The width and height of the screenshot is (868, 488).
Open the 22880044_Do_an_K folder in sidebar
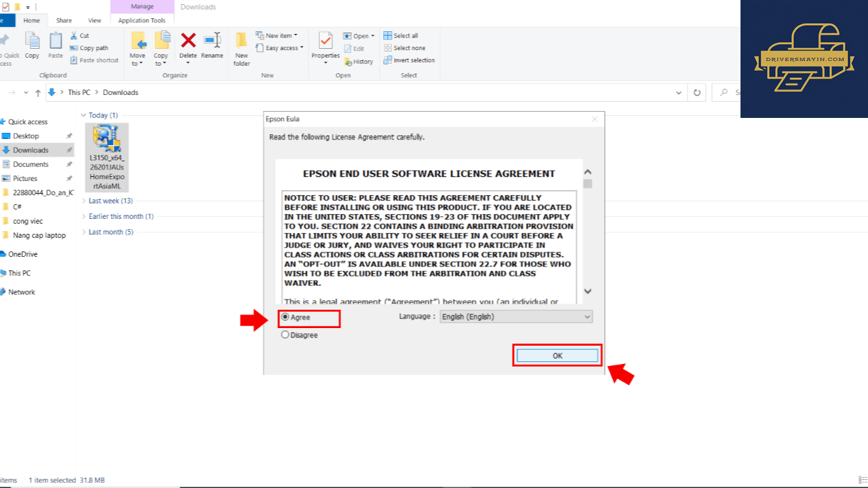coord(42,192)
